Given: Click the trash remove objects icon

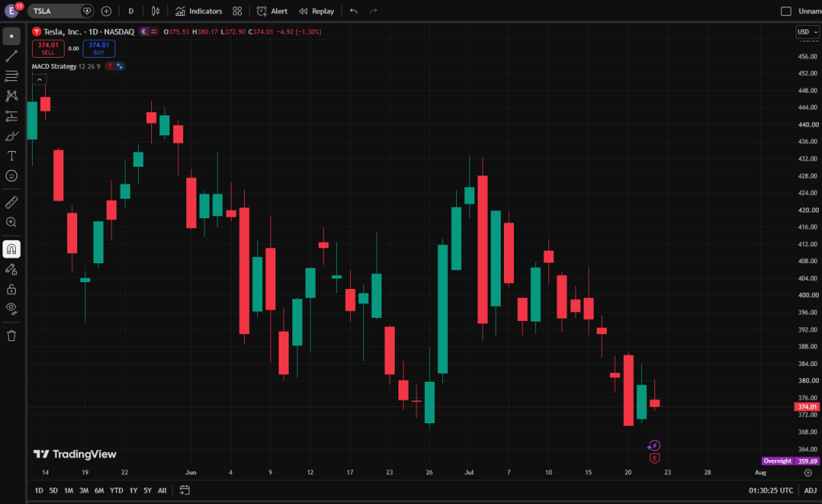Looking at the screenshot, I should [x=11, y=335].
